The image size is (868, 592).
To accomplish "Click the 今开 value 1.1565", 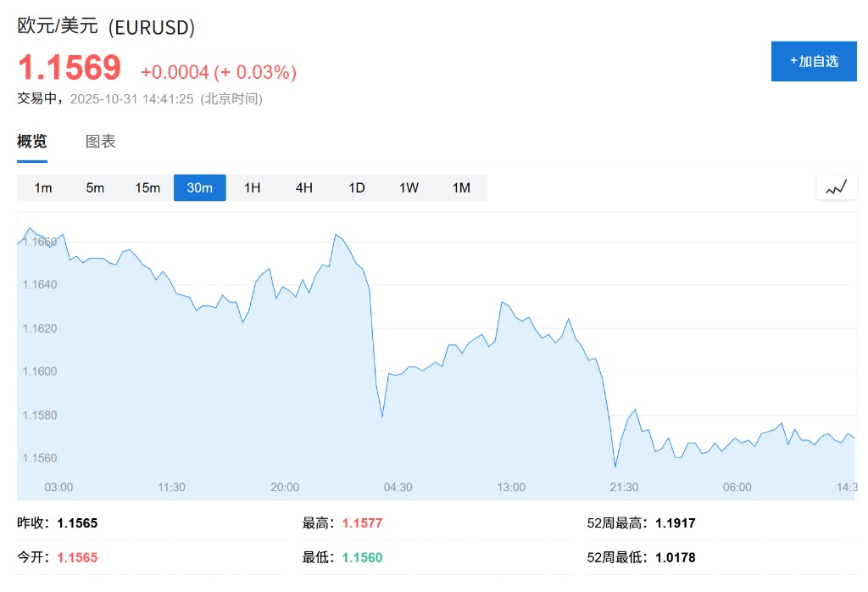I will tap(77, 557).
